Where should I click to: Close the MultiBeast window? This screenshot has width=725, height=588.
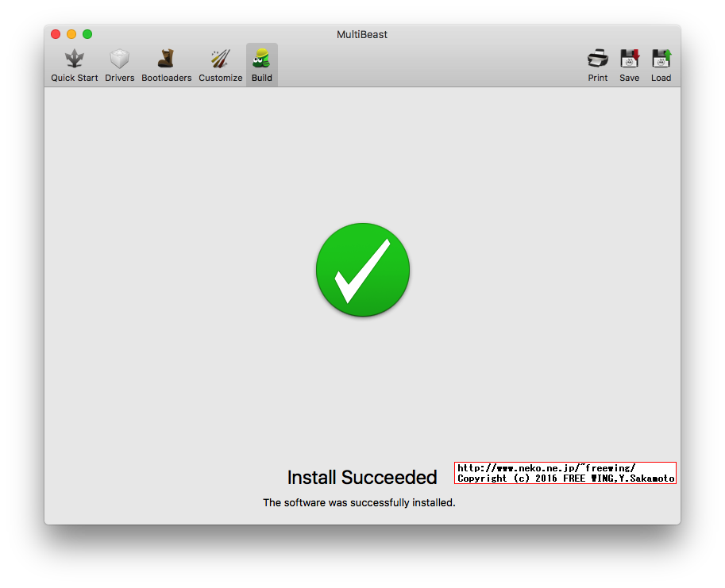[56, 34]
